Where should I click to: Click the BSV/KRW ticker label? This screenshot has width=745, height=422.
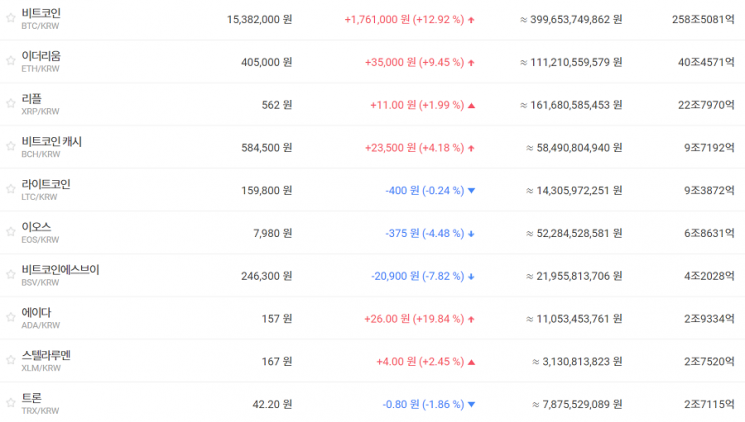40,283
